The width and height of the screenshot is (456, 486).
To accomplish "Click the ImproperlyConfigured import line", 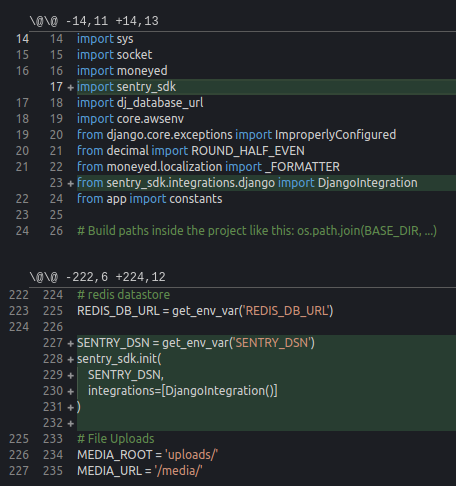I will coord(237,135).
